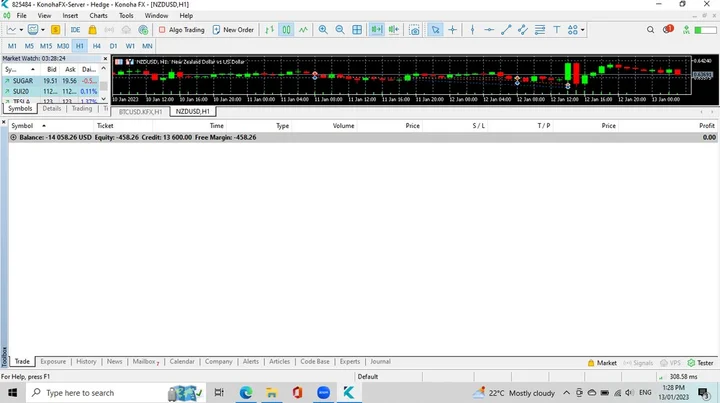The image size is (720, 403).
Task: Switch chart to line chart
Action: [x=304, y=30]
